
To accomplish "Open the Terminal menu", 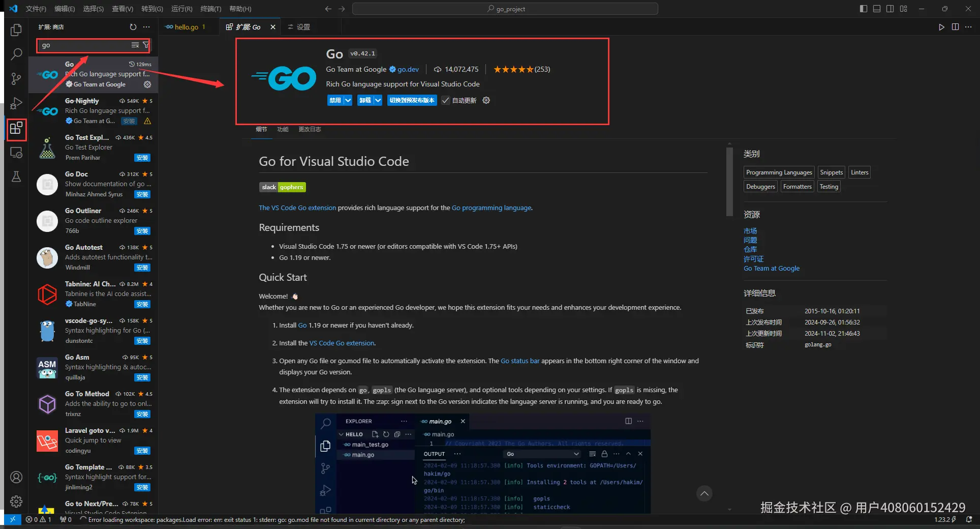I will pyautogui.click(x=211, y=9).
